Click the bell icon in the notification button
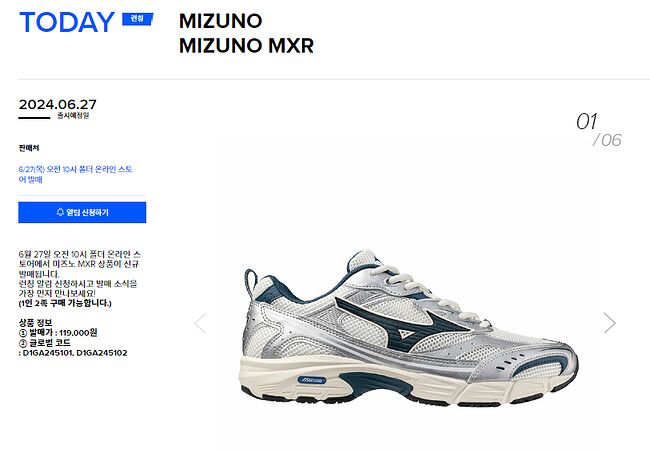Screen dimensions: 650x452 (x=60, y=212)
